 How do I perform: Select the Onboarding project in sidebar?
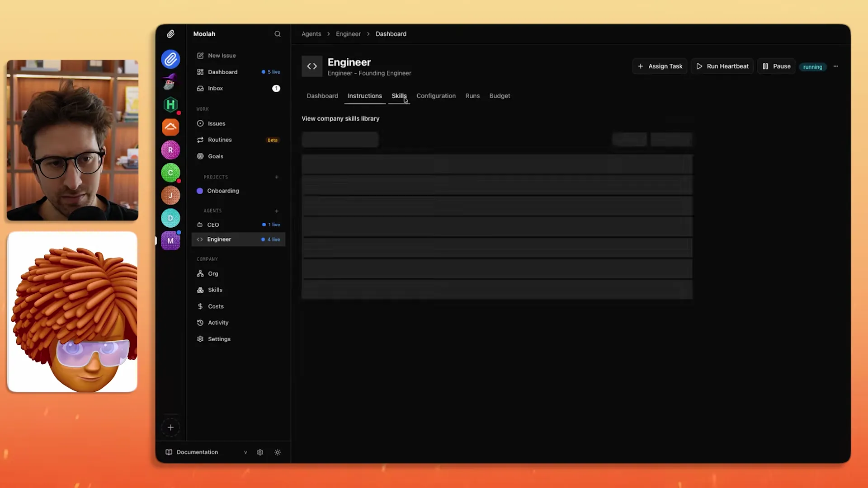[223, 191]
